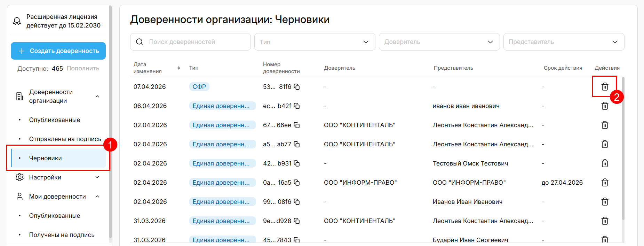The width and height of the screenshot is (644, 246).
Task: Open the Доверитель filter dropdown
Action: (439, 42)
